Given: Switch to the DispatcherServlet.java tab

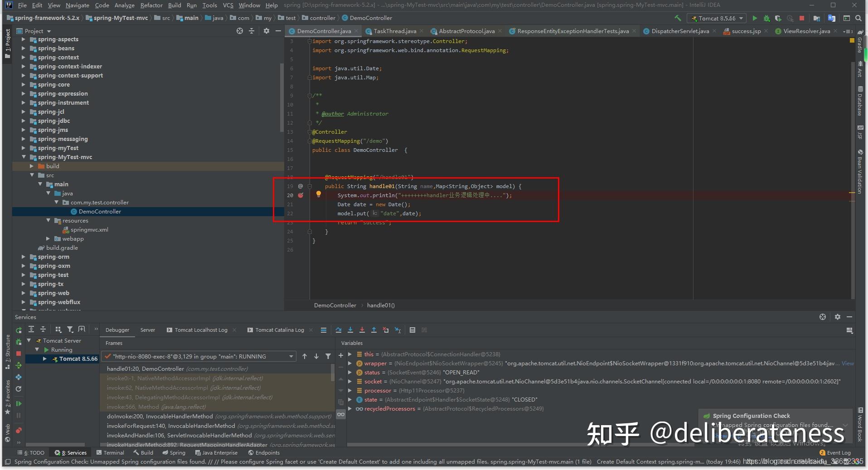Looking at the screenshot, I should coord(680,31).
